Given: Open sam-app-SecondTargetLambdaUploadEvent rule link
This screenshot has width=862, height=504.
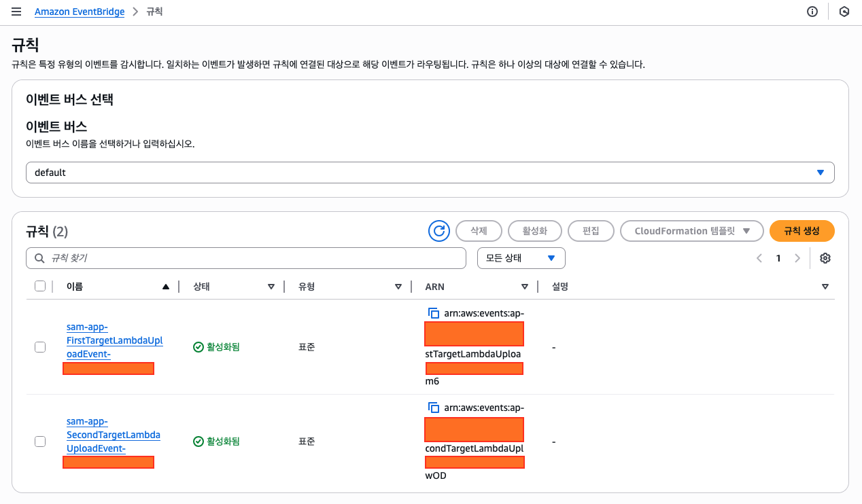Looking at the screenshot, I should tap(114, 435).
